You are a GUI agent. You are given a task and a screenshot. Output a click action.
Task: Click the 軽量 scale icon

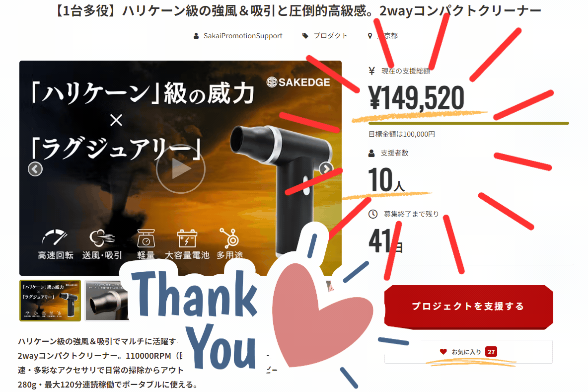pyautogui.click(x=146, y=238)
